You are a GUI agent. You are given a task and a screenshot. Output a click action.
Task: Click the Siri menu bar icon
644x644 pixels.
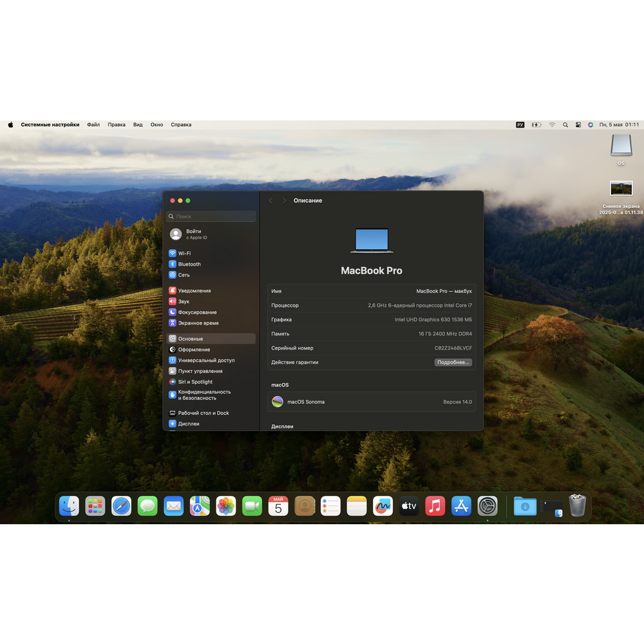[x=590, y=125]
